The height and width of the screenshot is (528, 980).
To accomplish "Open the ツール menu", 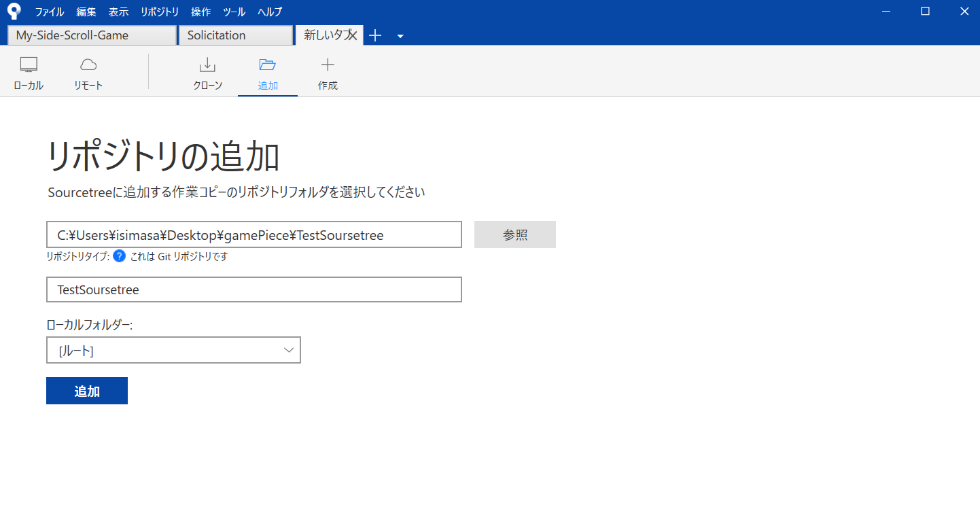I will (234, 12).
